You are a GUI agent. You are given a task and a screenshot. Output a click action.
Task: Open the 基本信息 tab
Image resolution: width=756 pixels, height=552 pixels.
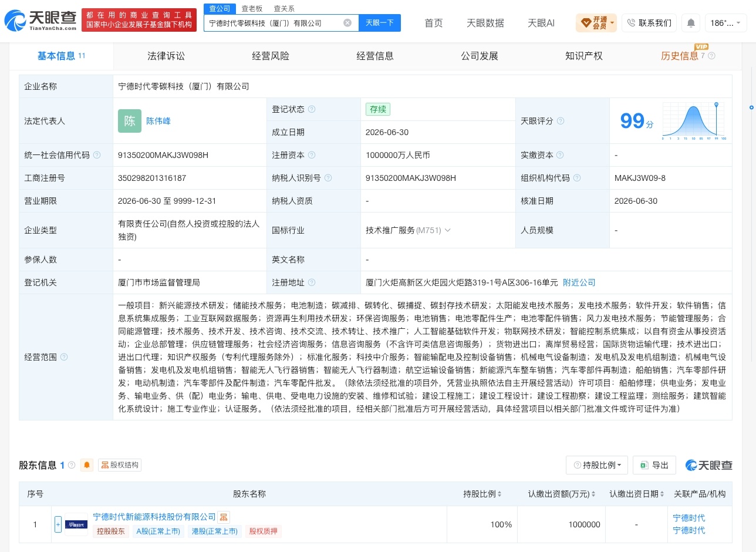click(61, 56)
